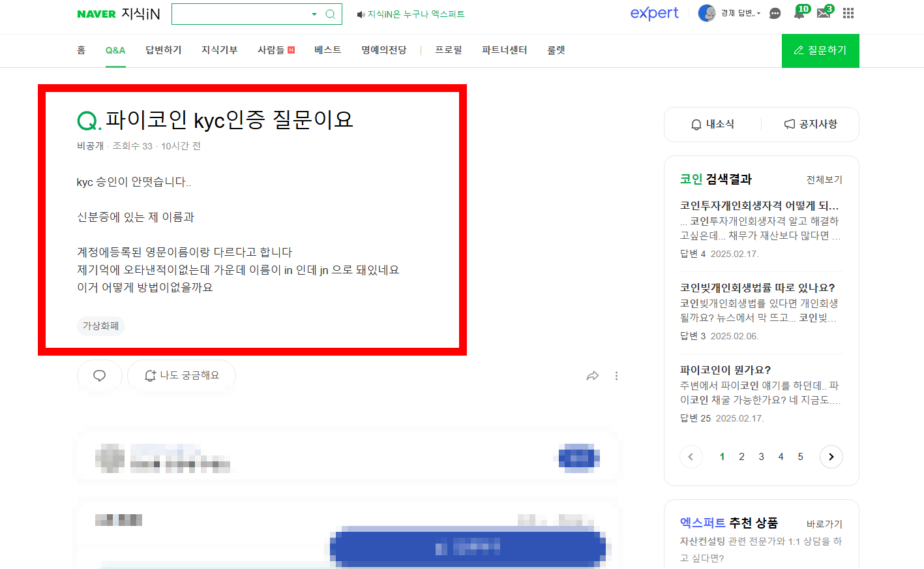Expand the search box dropdown arrow
The width and height of the screenshot is (924, 569).
pyautogui.click(x=314, y=14)
